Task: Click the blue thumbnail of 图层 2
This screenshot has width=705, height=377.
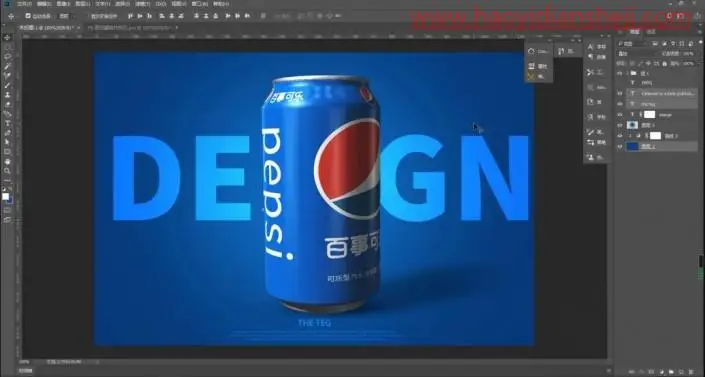Action: 633,146
